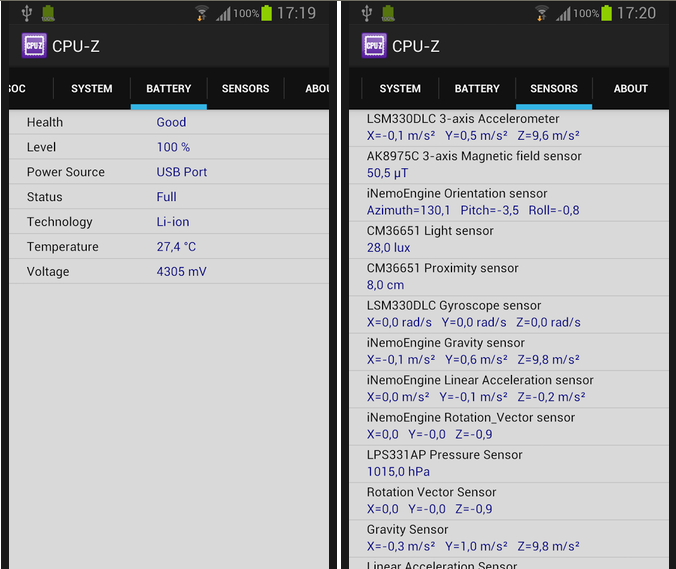Tap bright green battery icon beside 17:19
The height and width of the screenshot is (569, 676).
click(x=267, y=13)
